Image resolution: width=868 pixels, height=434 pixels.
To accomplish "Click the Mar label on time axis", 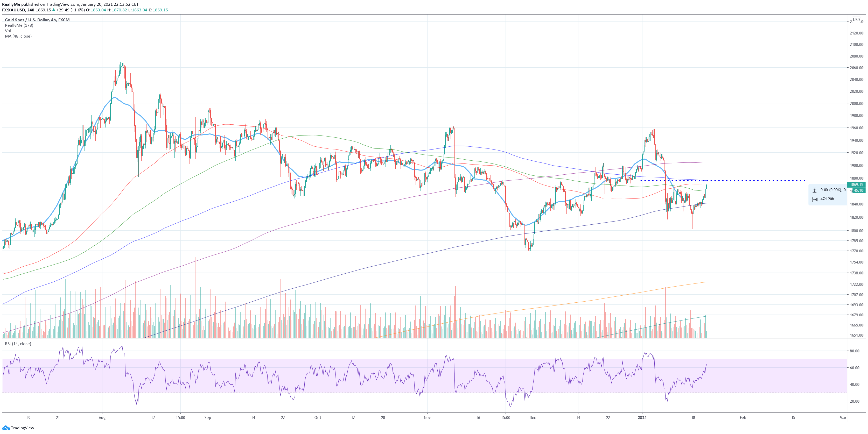I will [x=843, y=417].
